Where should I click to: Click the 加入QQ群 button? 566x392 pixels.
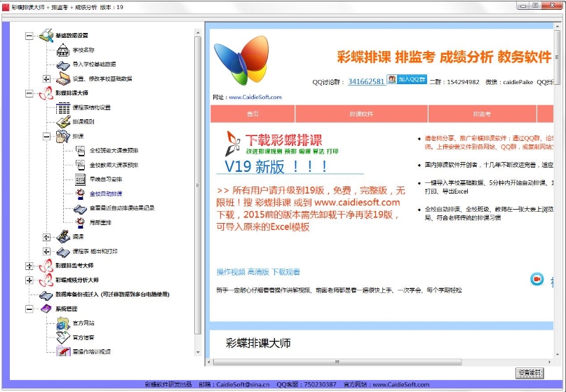tap(407, 79)
